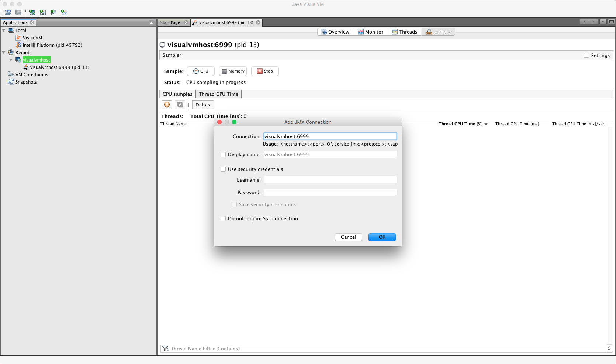This screenshot has width=616, height=364.
Task: Click the CPU sample button
Action: tap(201, 71)
